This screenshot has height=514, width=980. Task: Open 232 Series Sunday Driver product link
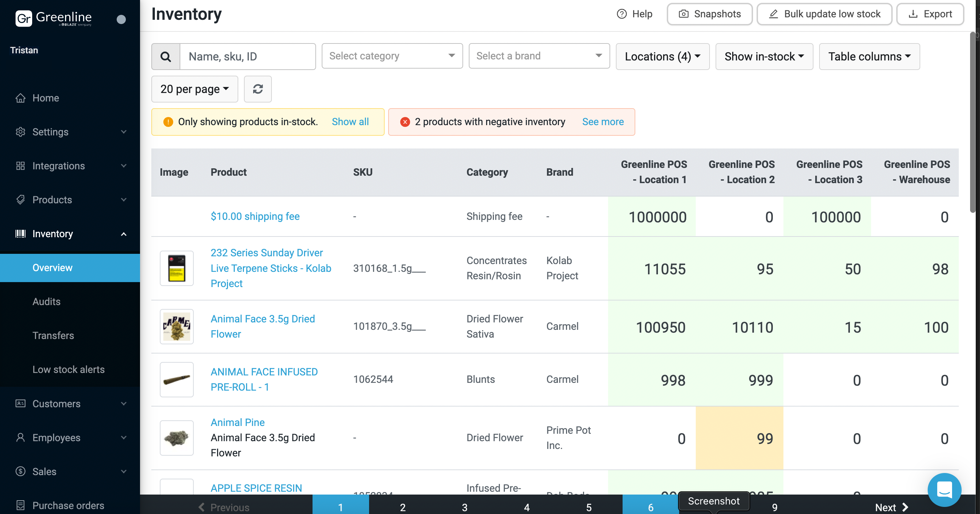[271, 268]
